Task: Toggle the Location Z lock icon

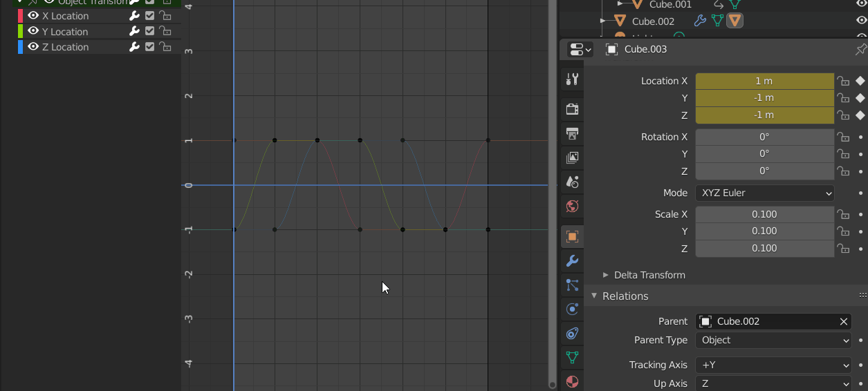Action: pos(842,115)
